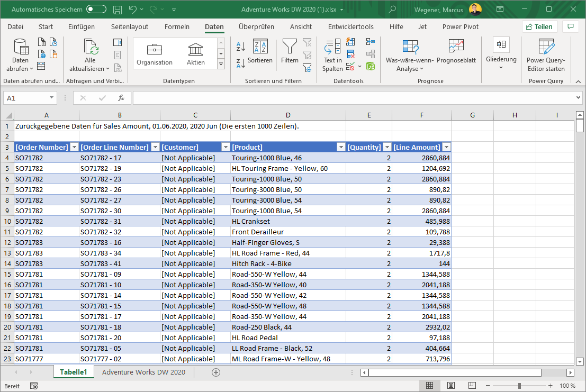This screenshot has width=586, height=392.
Task: Expand the Datentypen gallery with More arrow
Action: 221,64
